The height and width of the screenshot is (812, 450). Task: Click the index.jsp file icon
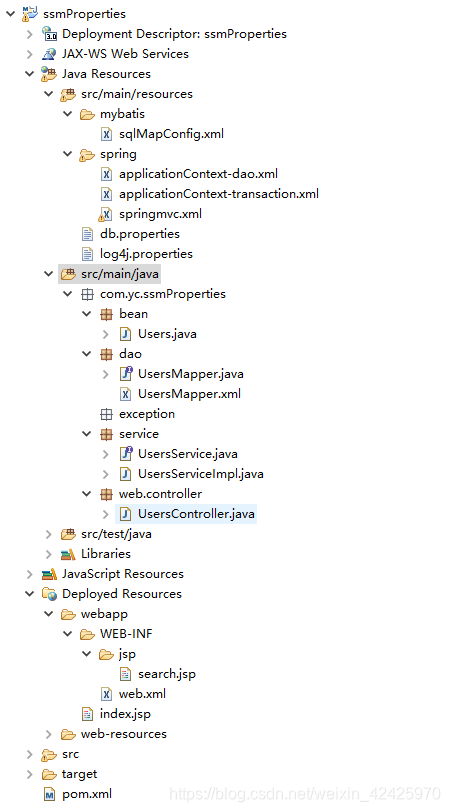pos(87,714)
